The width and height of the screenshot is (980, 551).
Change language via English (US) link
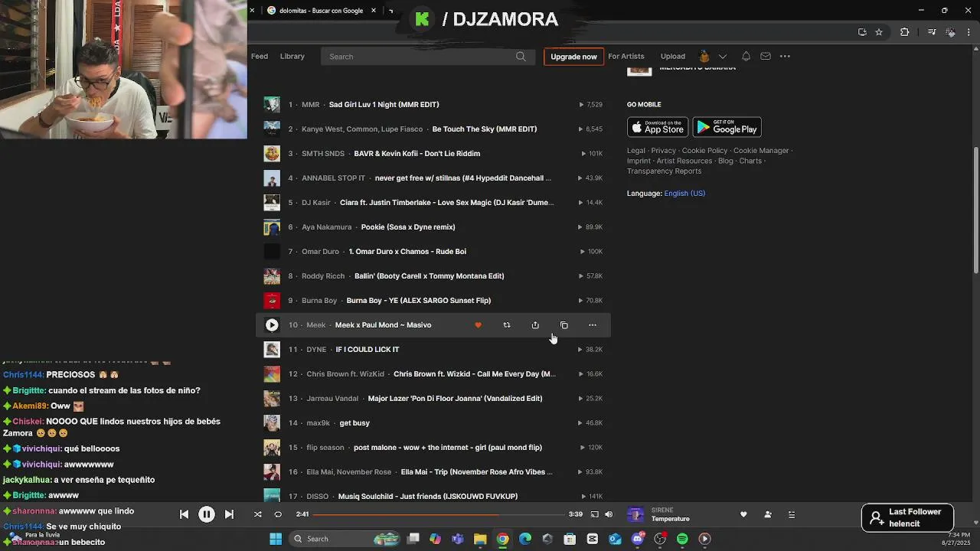tap(684, 194)
